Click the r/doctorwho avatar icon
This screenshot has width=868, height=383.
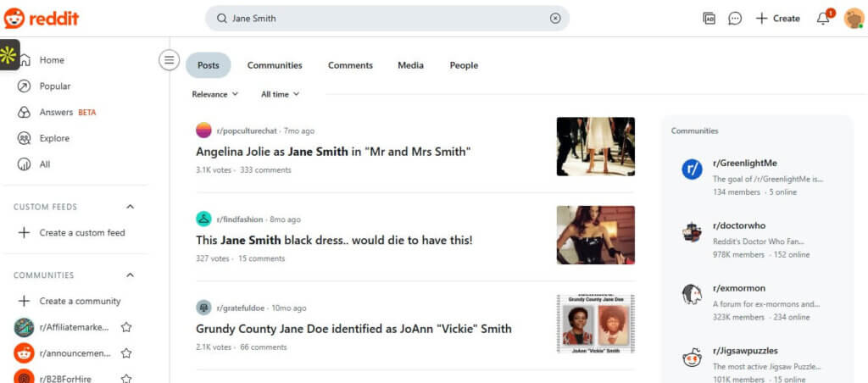click(692, 231)
